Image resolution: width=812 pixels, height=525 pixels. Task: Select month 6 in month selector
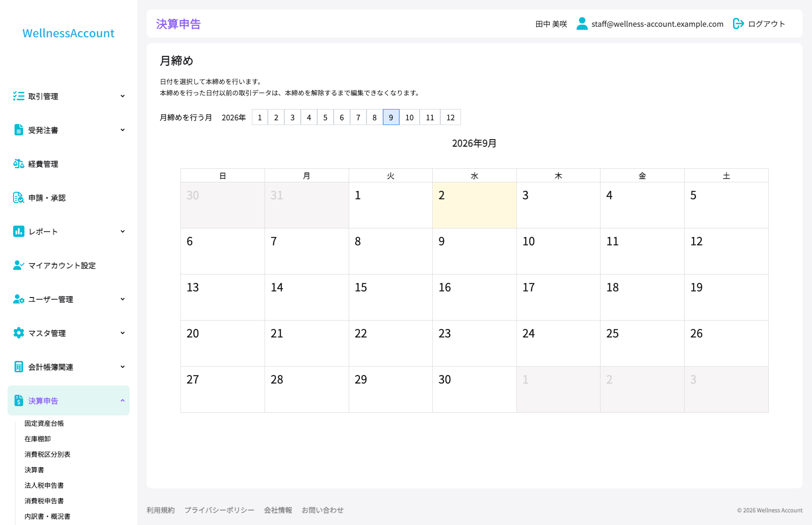(x=342, y=118)
